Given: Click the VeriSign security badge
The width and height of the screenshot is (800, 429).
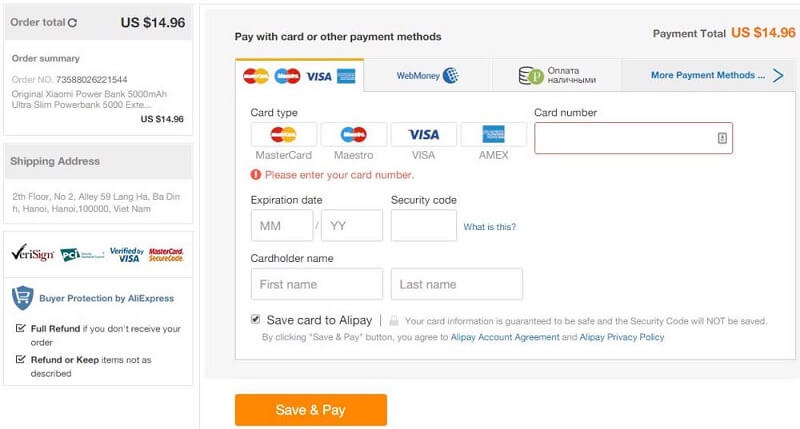Looking at the screenshot, I should click(x=32, y=254).
